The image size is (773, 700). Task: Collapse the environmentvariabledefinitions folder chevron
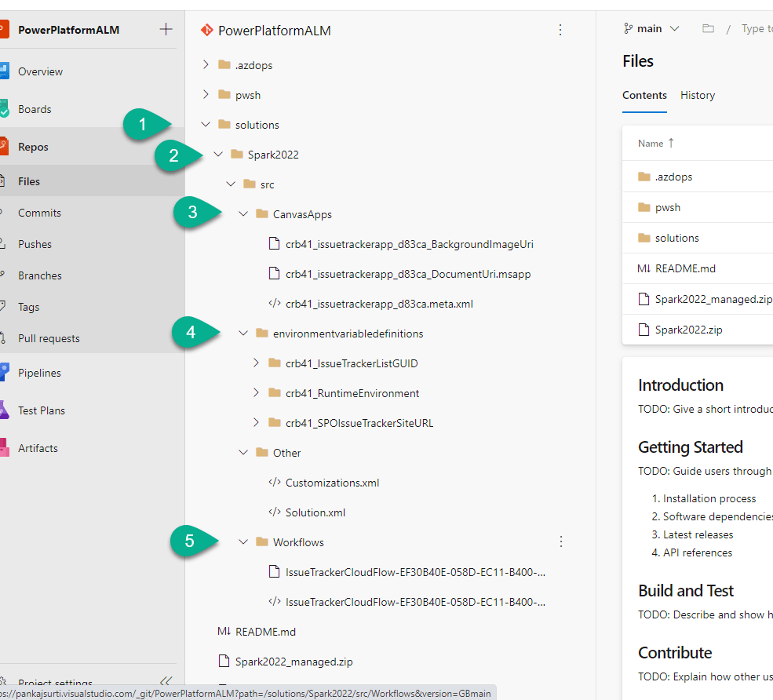point(243,334)
